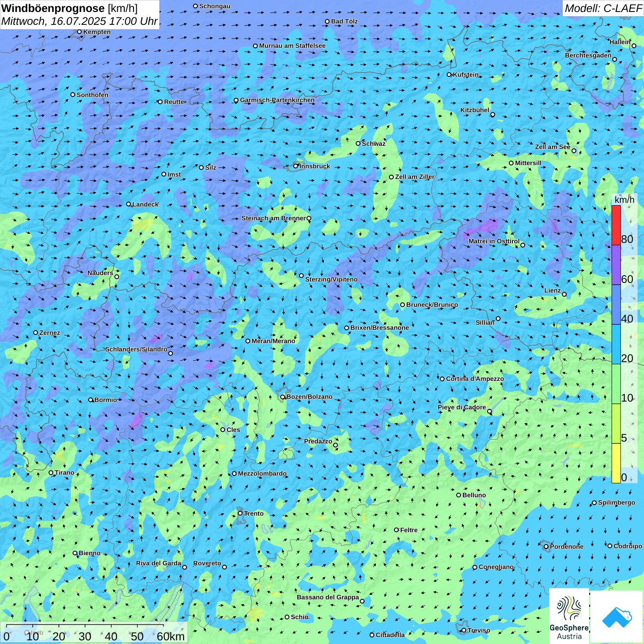The height and width of the screenshot is (644, 644).
Task: Click the 'Belluno' label
Action: (474, 495)
